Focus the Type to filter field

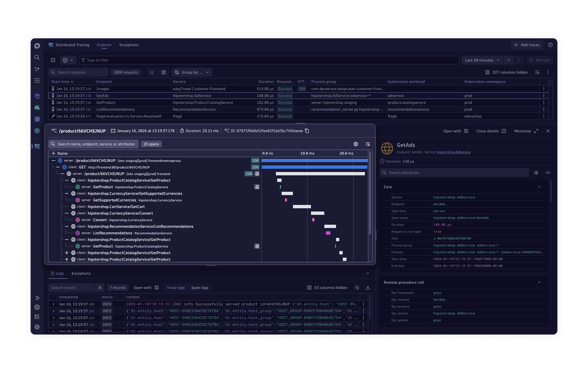[x=269, y=60]
